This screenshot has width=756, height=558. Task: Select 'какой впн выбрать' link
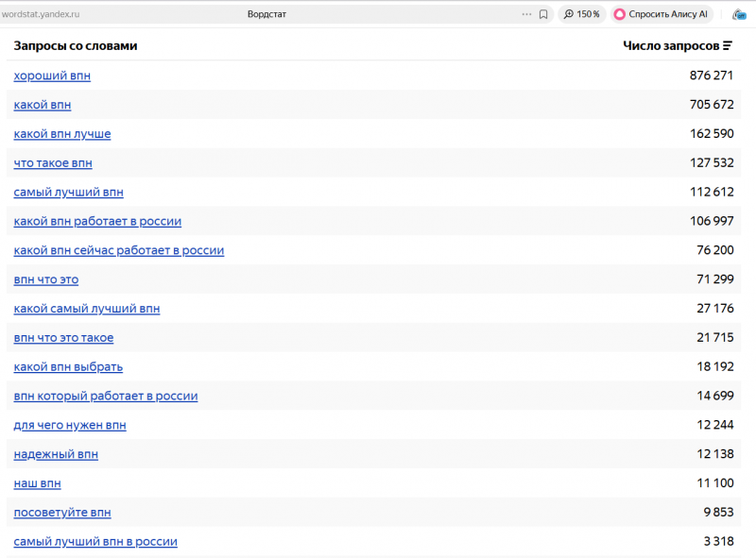click(x=68, y=366)
